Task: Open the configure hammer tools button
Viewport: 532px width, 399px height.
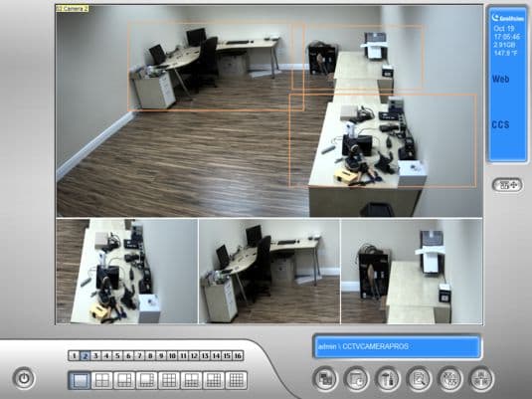Action: (x=388, y=379)
